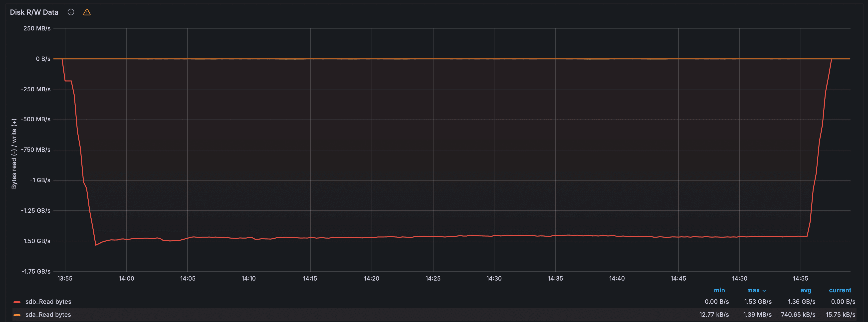Open color picker for sdb red swatch
Screen dimensions: 868x322
[17, 302]
